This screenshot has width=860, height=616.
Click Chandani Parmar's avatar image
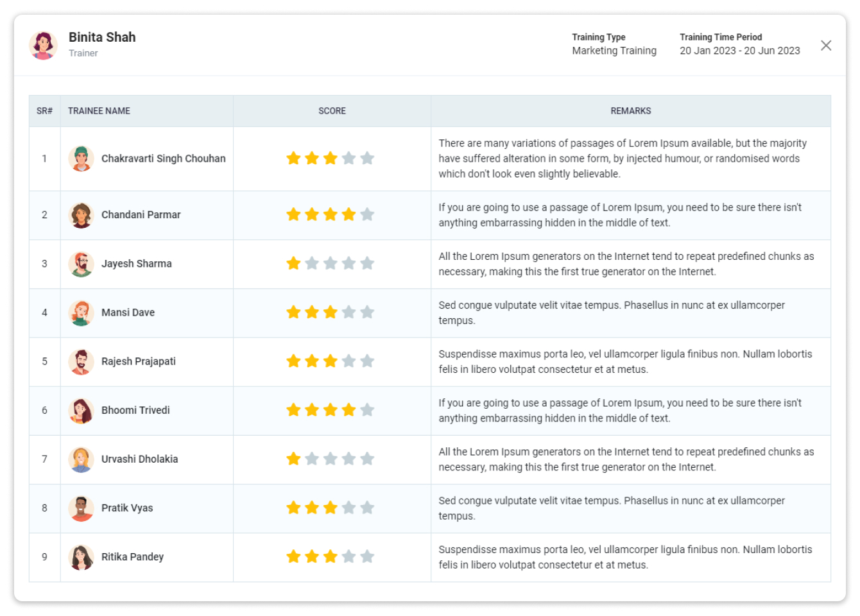(82, 215)
